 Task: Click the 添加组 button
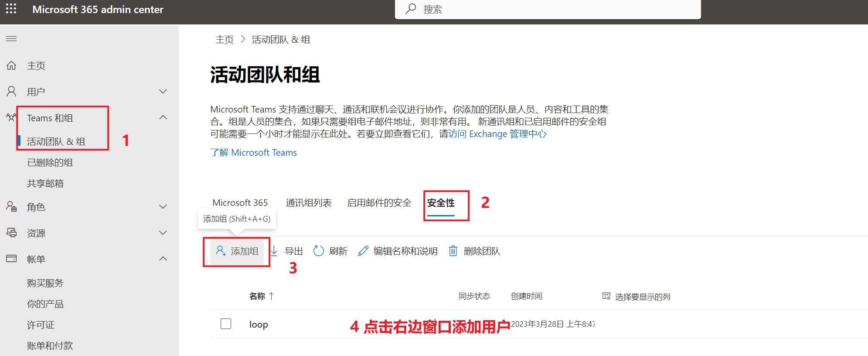pyautogui.click(x=237, y=251)
